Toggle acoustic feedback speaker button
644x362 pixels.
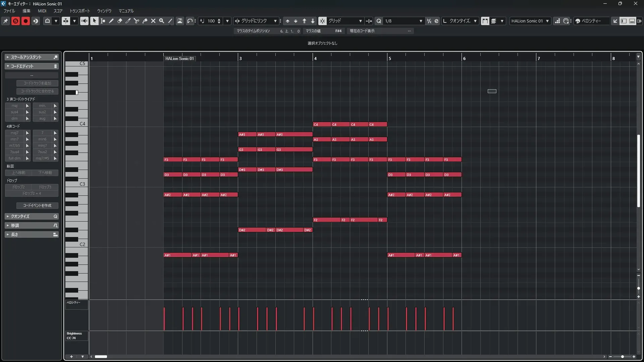(84, 21)
